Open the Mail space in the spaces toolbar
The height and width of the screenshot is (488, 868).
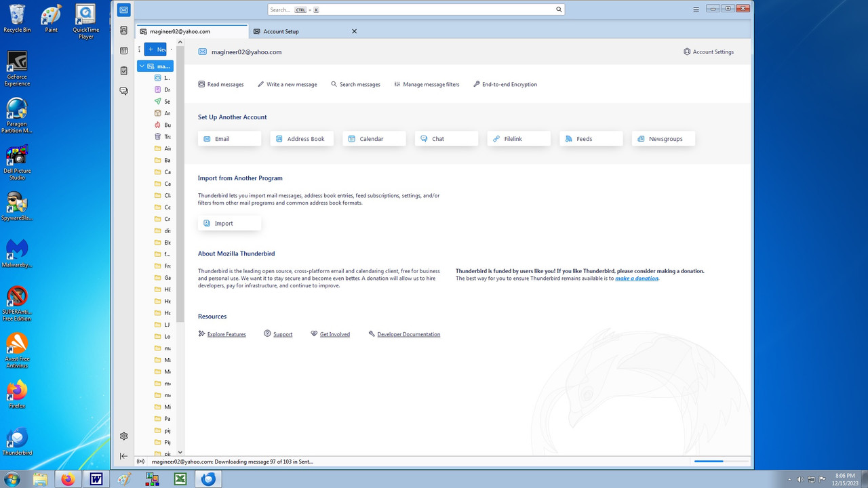point(123,9)
